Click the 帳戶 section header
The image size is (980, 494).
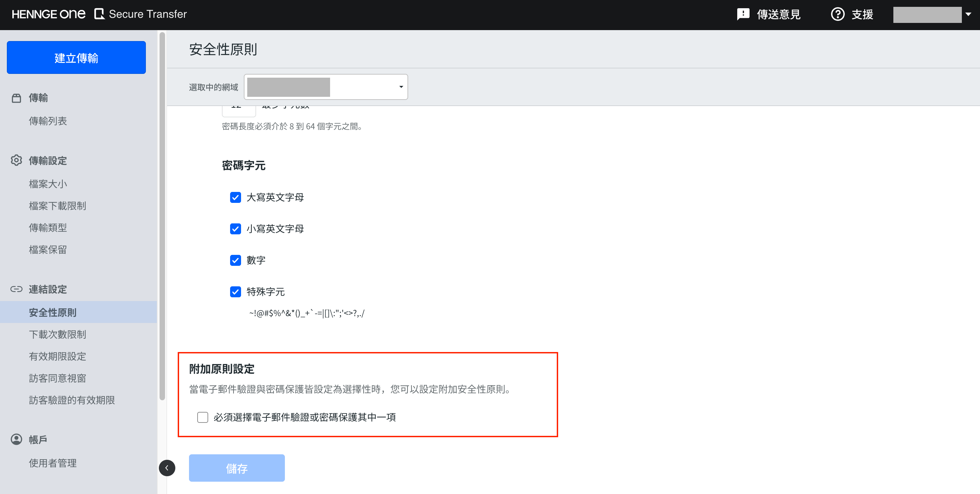pos(38,439)
